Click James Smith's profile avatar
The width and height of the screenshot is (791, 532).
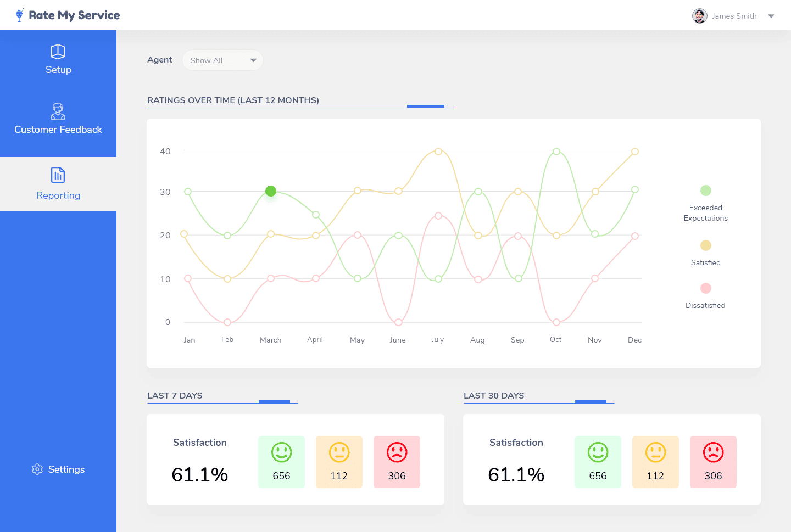[x=699, y=16]
